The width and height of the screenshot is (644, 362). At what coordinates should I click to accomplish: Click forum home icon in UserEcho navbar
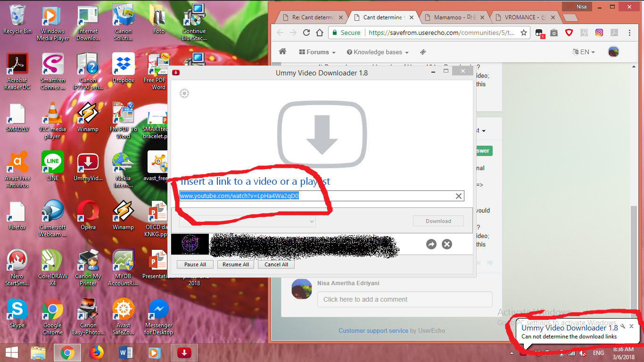pyautogui.click(x=282, y=52)
